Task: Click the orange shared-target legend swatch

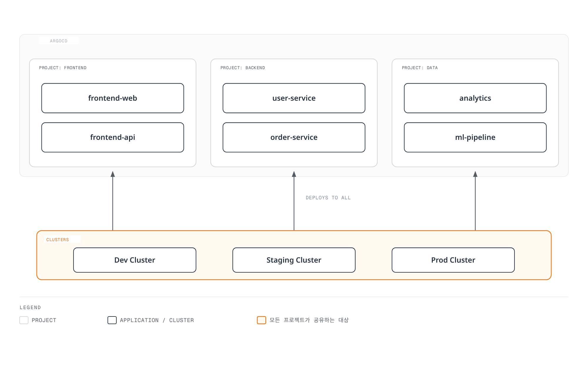Action: tap(261, 320)
